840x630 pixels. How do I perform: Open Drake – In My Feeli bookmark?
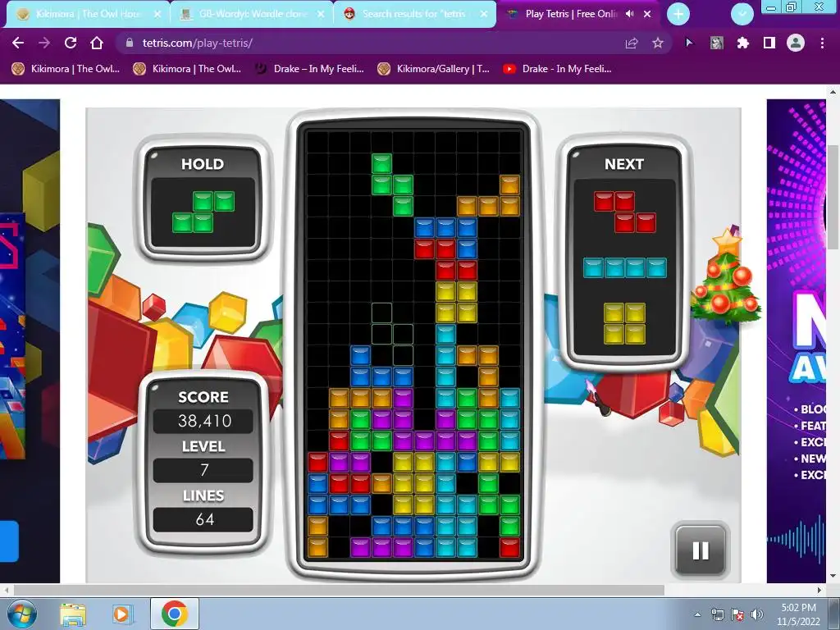click(x=309, y=69)
